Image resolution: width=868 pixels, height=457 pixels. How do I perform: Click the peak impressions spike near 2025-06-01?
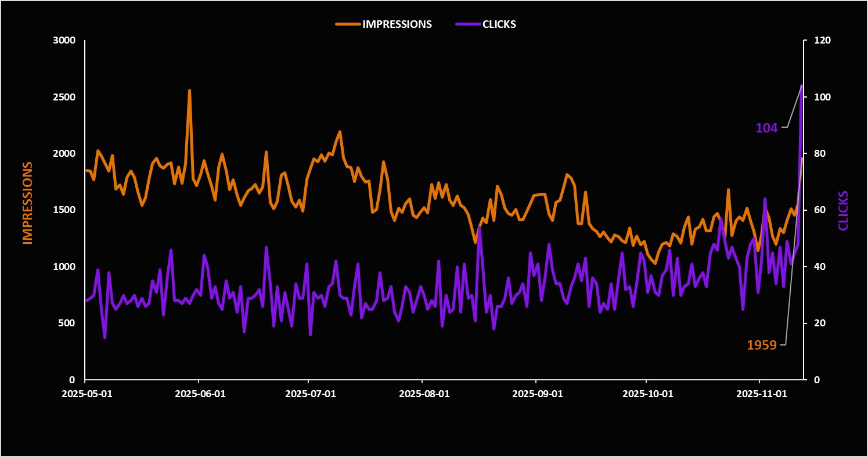pos(190,90)
